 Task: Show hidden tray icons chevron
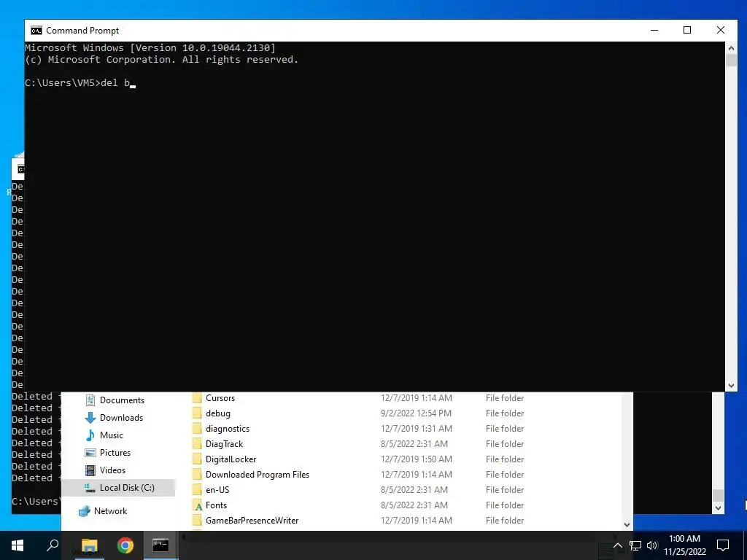617,545
